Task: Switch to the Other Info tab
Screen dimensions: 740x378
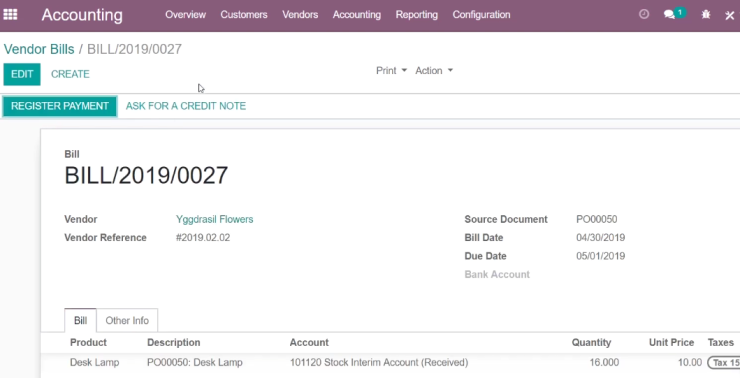Action: click(x=127, y=320)
